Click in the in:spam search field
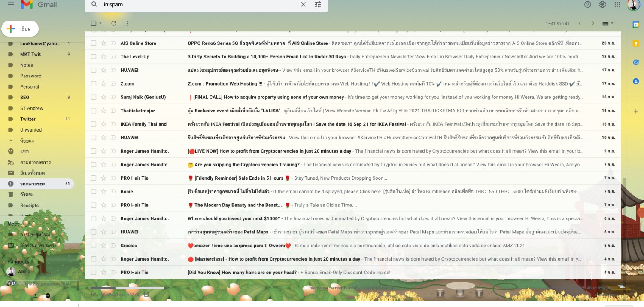 (200, 5)
